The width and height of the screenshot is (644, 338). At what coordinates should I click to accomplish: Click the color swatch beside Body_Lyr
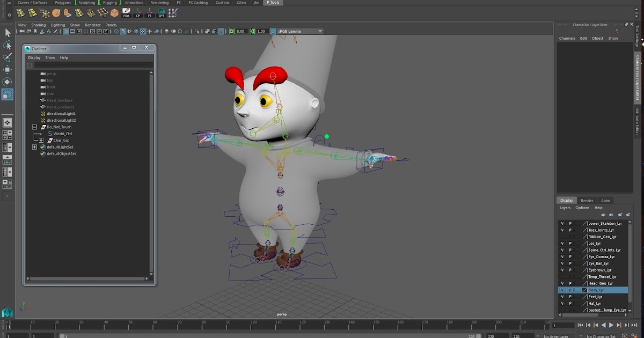[585, 290]
